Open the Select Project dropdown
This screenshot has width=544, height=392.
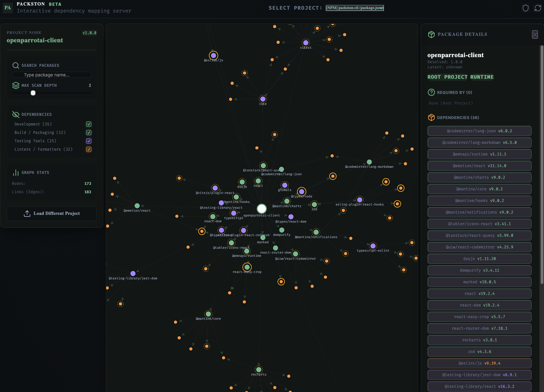pyautogui.click(x=355, y=8)
